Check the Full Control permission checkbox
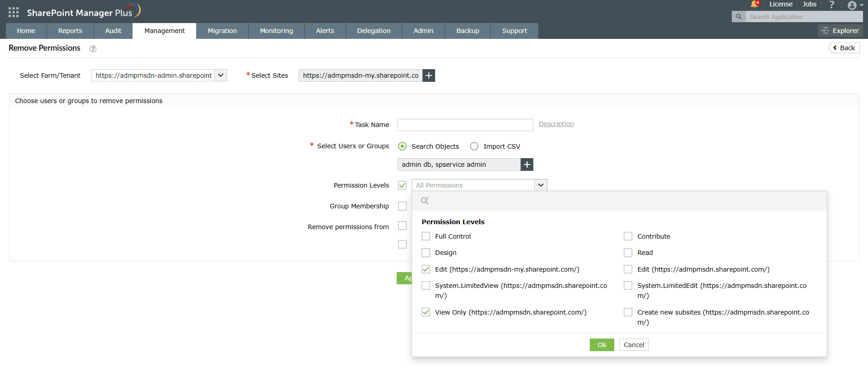 coord(426,236)
